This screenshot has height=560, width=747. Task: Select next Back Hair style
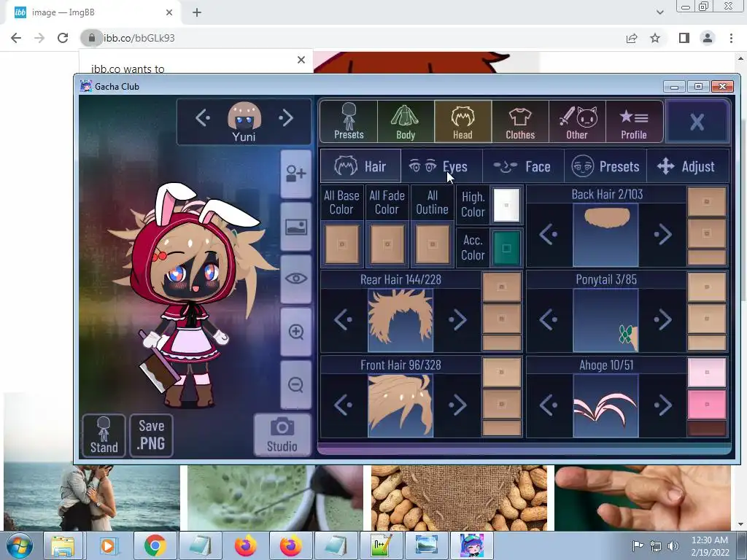point(662,234)
